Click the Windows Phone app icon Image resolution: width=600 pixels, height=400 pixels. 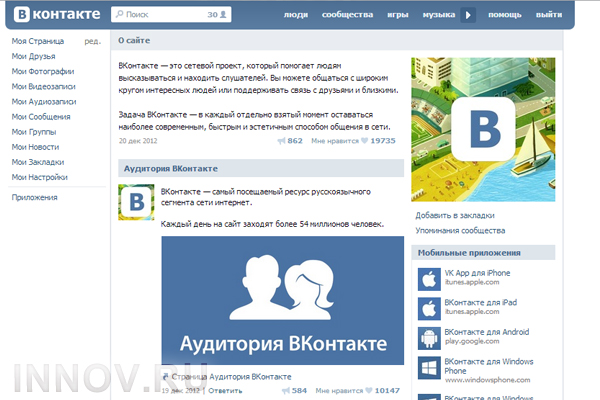(427, 366)
